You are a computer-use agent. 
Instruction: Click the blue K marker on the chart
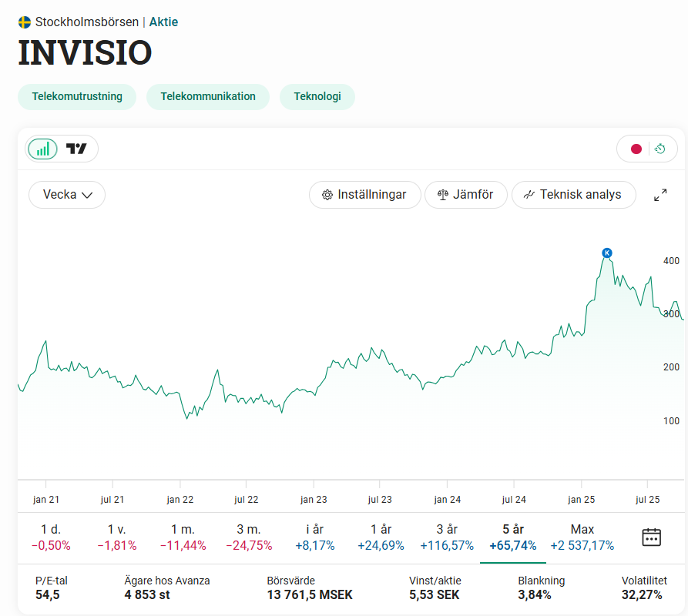coord(607,253)
